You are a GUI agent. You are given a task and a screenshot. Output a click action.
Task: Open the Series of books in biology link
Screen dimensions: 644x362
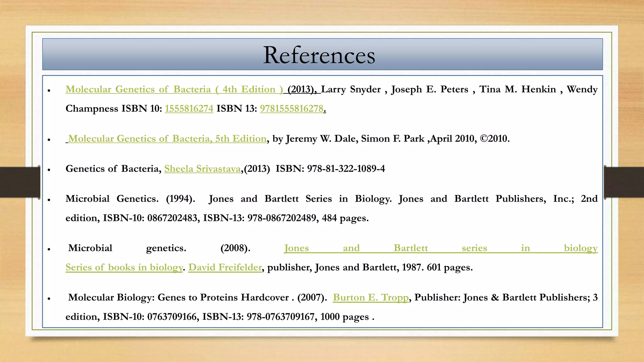(x=124, y=267)
